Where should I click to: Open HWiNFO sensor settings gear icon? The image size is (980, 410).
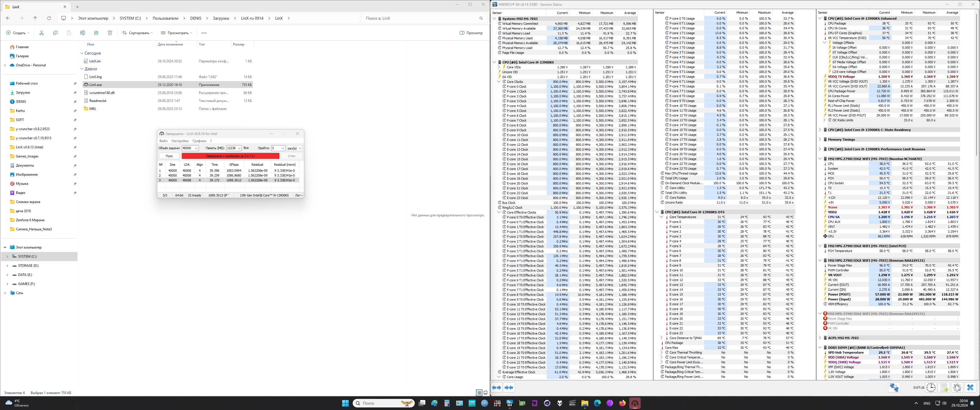tap(957, 388)
